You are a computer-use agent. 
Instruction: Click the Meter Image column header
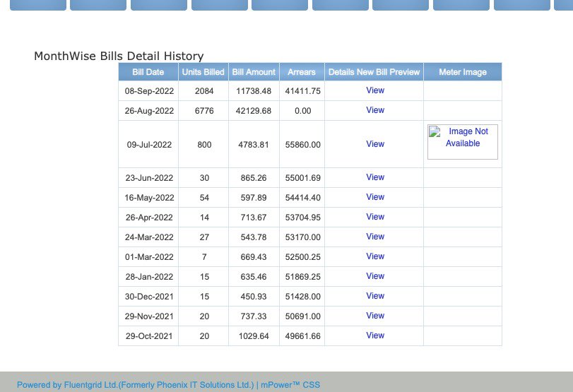point(463,72)
